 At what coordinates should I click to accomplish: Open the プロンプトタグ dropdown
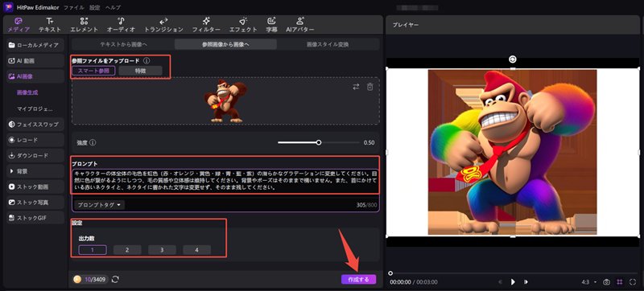point(99,205)
